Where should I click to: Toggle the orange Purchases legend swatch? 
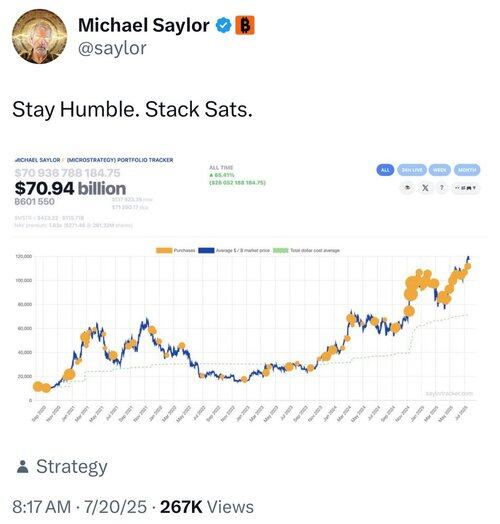point(164,250)
